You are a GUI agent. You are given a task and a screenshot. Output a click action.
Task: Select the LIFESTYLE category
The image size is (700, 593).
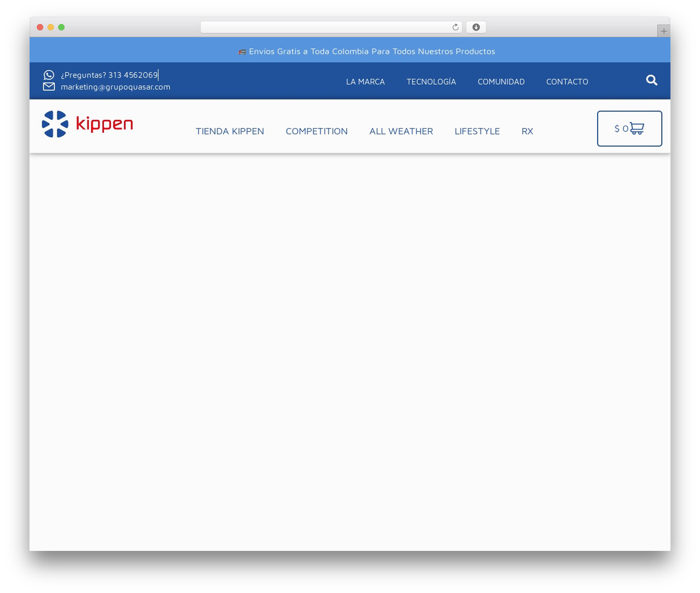click(477, 131)
